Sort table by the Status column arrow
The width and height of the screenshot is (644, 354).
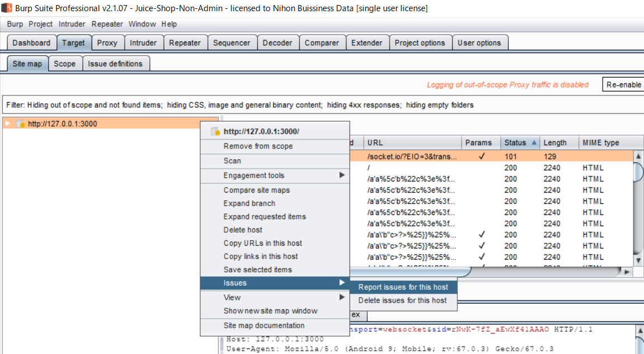click(534, 142)
